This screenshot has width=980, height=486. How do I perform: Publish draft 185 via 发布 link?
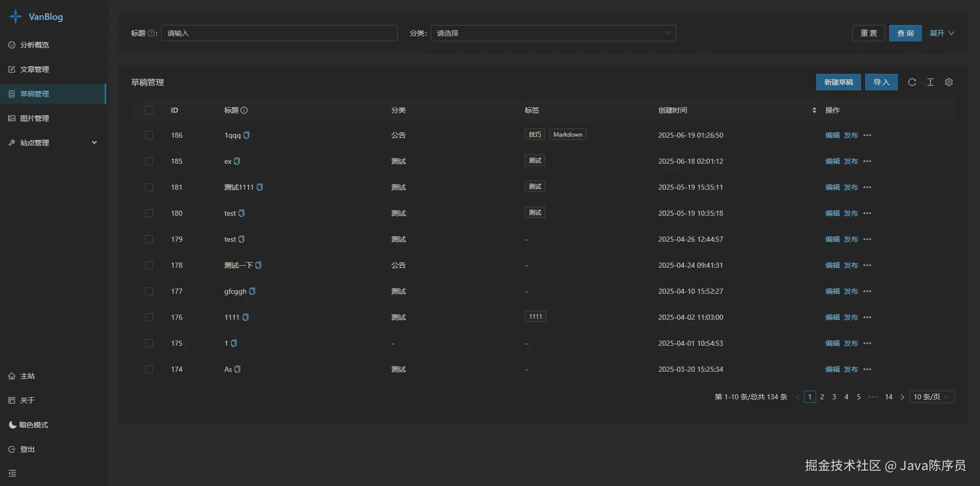tap(851, 161)
